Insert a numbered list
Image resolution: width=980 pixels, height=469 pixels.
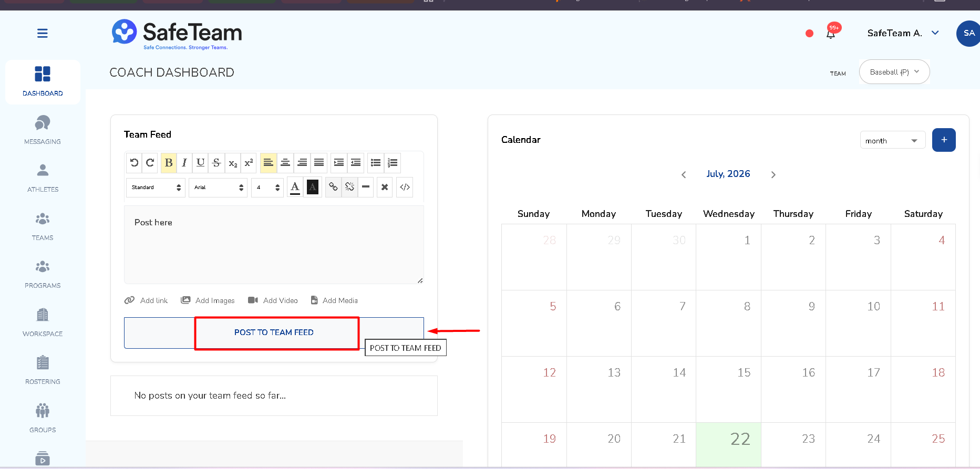click(393, 163)
